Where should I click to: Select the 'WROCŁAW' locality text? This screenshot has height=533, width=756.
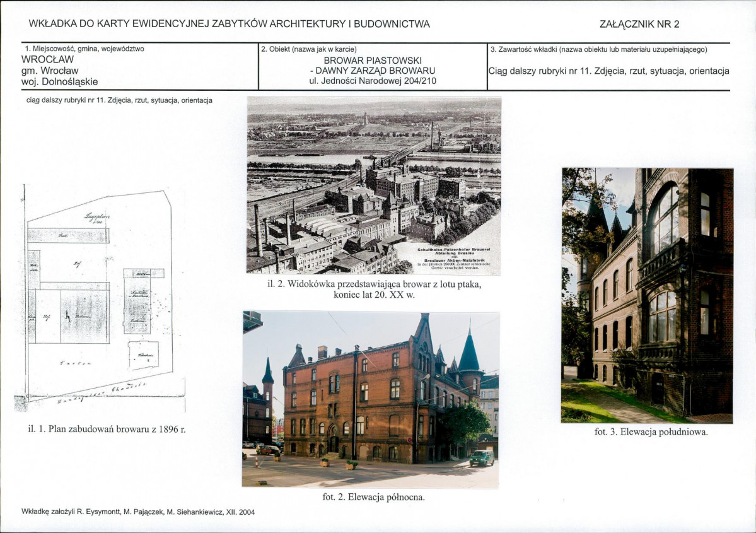[x=48, y=59]
